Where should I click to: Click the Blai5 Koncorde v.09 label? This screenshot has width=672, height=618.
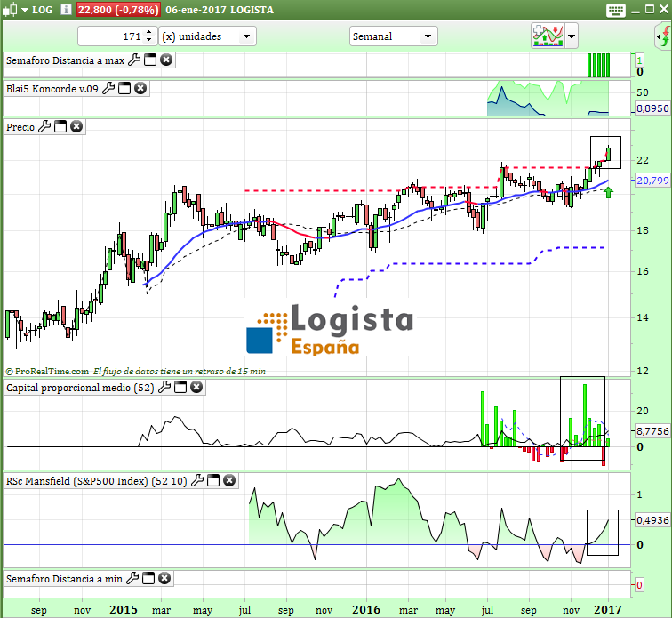(x=52, y=89)
